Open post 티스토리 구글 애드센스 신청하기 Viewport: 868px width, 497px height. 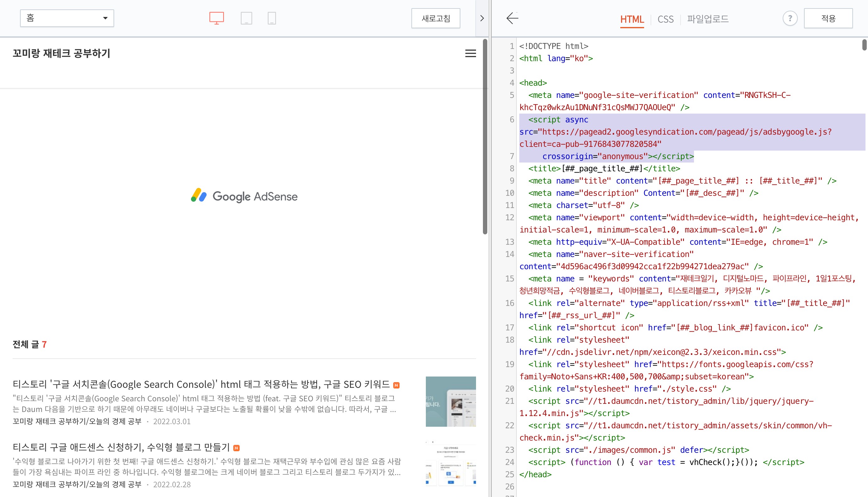click(121, 447)
